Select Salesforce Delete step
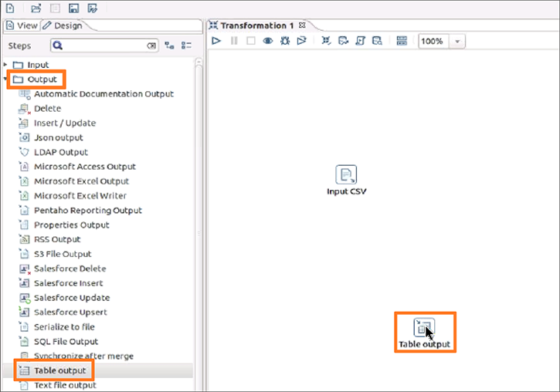560x392 pixels. coord(63,269)
